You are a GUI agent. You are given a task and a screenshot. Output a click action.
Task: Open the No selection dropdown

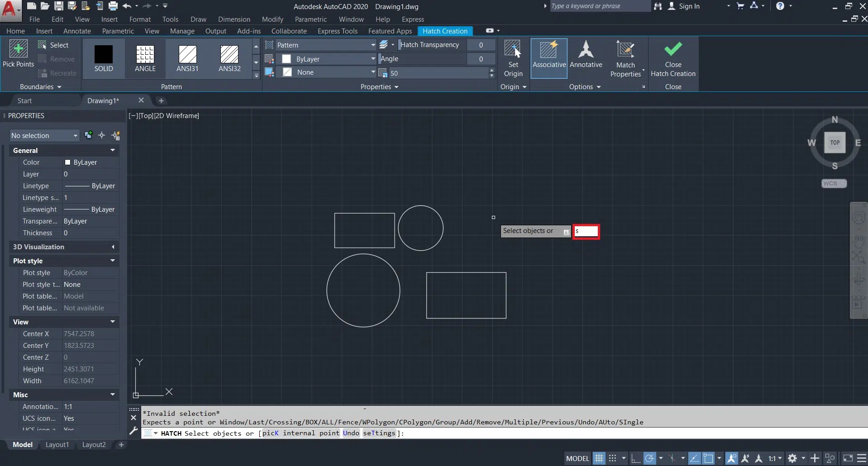coord(44,135)
